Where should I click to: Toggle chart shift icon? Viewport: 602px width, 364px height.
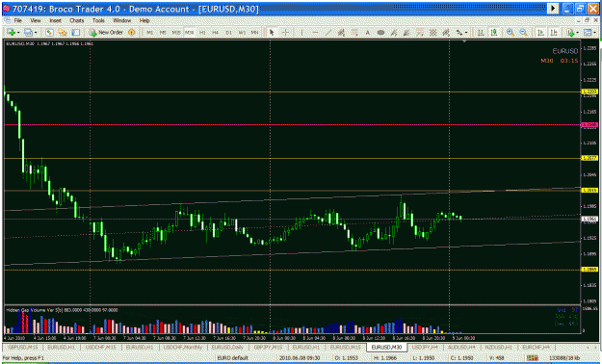click(x=554, y=33)
